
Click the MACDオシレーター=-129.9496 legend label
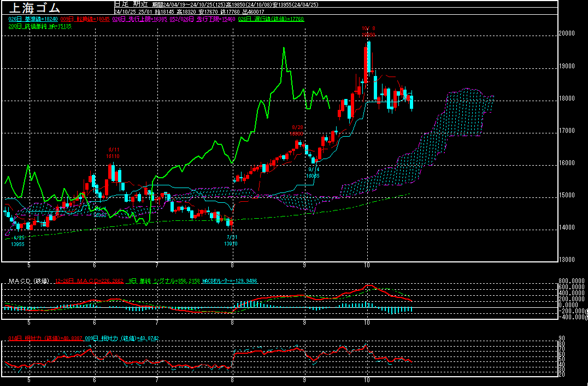pyautogui.click(x=230, y=281)
